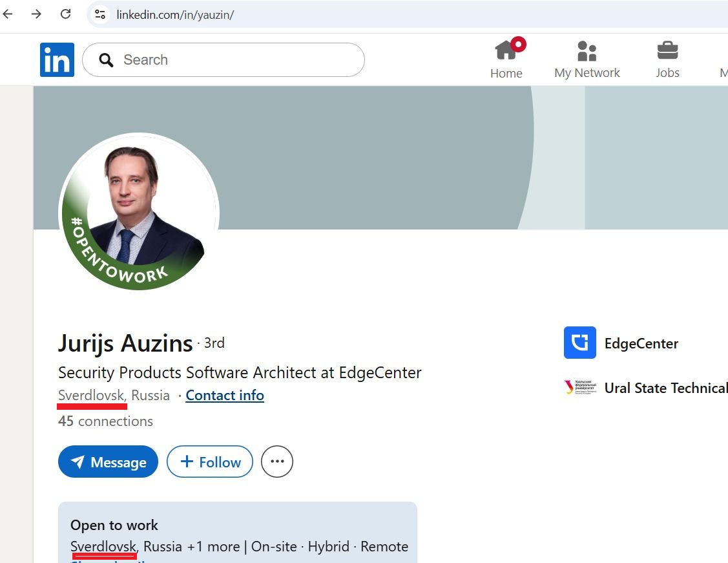Select the linkedin.com/in/yauzin/ address bar URL

pos(175,15)
